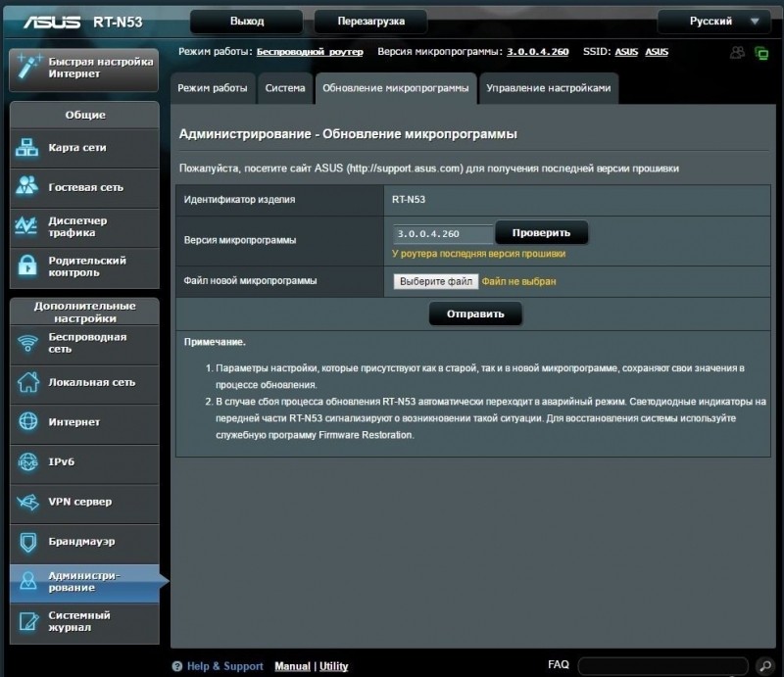Screen dimensions: 784x677
Task: Open Системный журнал menu item
Action: coord(84,622)
